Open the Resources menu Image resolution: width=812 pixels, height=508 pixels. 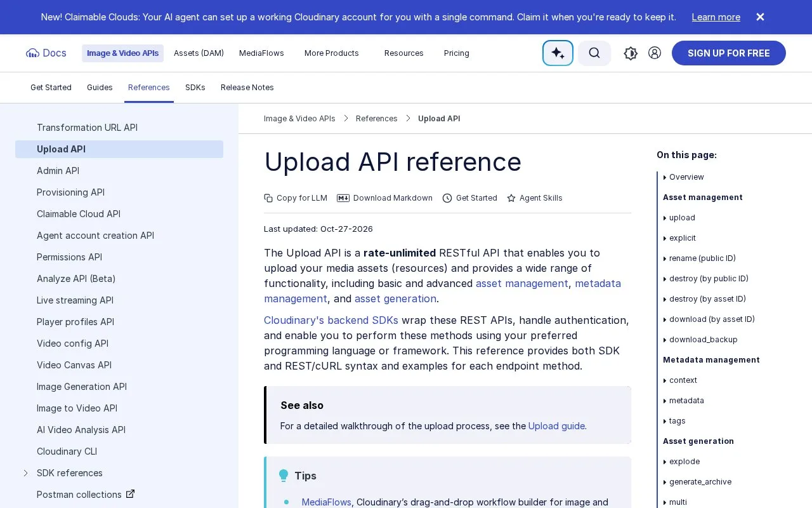[404, 53]
